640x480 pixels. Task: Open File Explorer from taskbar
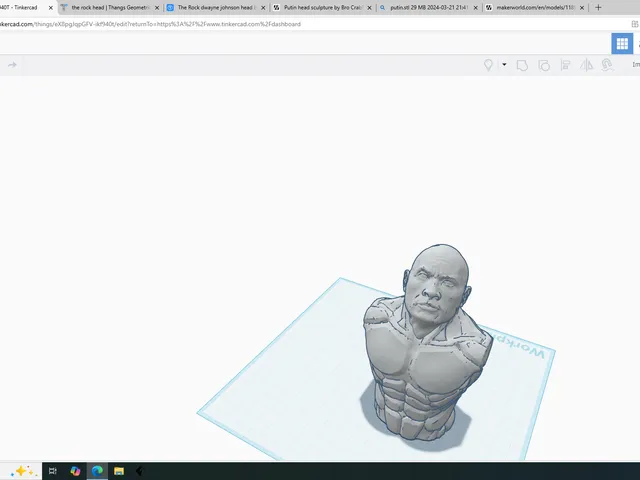pos(119,471)
